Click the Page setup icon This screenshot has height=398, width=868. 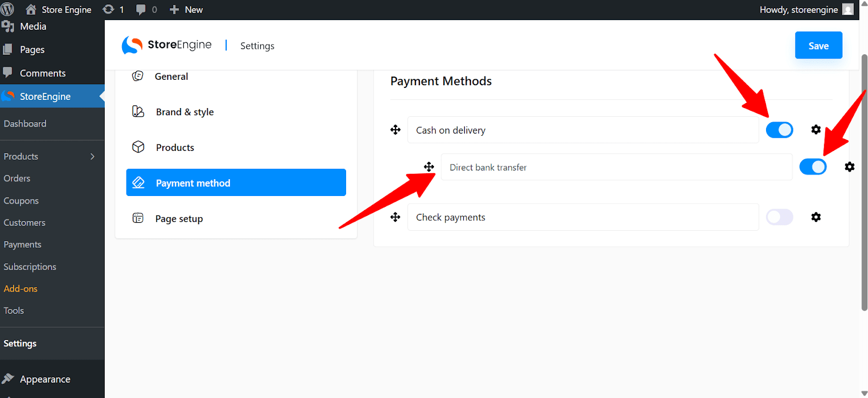tap(138, 218)
